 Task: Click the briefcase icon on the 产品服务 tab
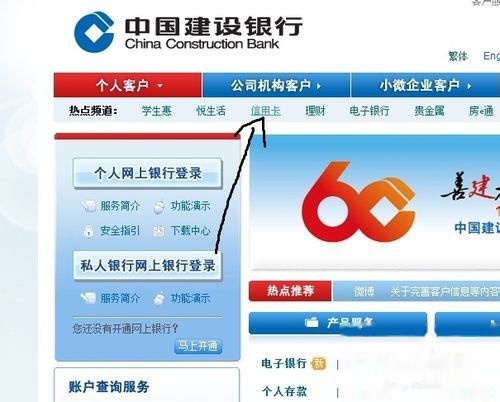point(312,322)
